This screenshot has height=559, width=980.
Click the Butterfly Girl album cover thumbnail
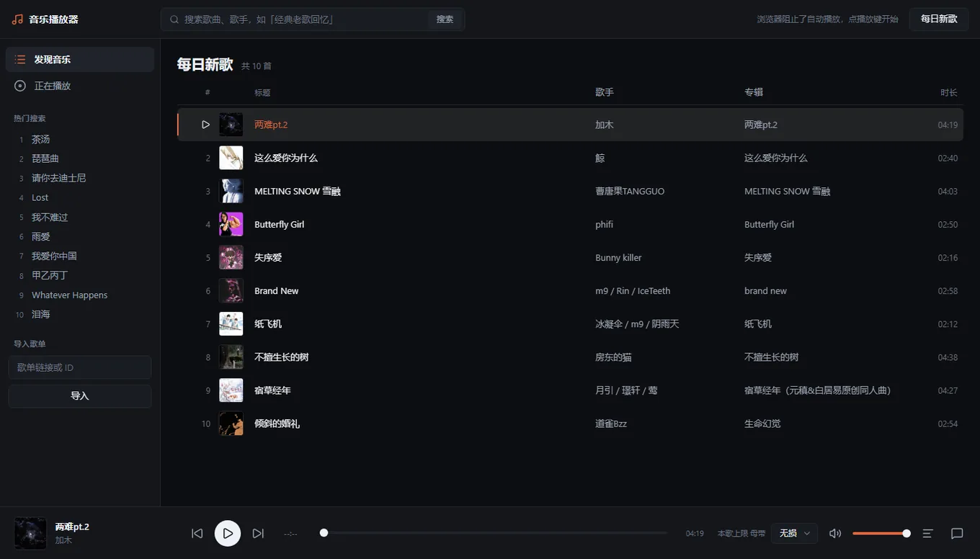(231, 225)
